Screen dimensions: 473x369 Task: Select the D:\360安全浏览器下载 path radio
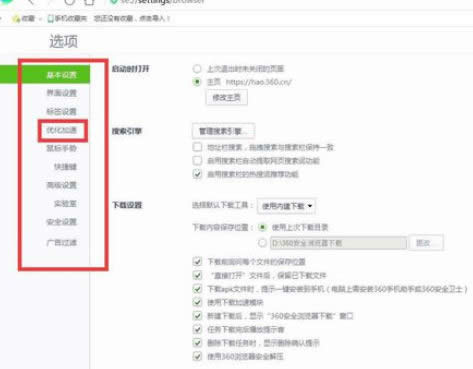[x=263, y=243]
